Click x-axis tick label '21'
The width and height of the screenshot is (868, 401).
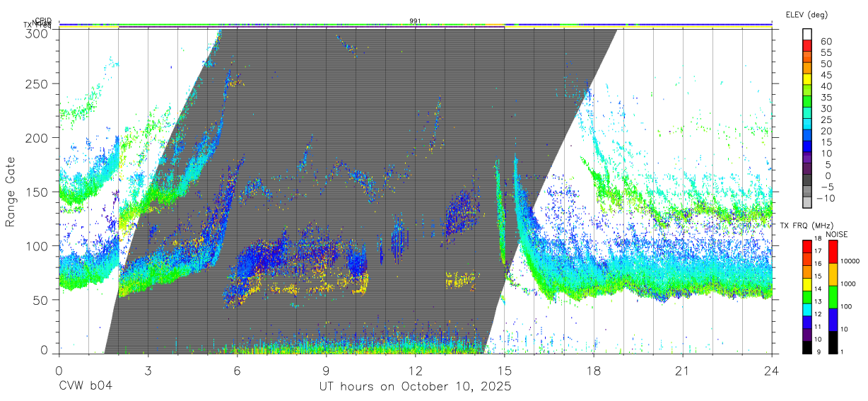click(682, 371)
